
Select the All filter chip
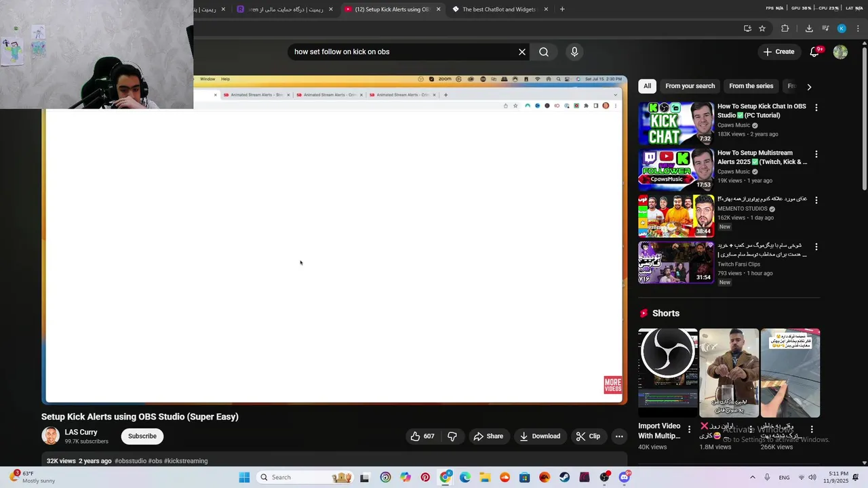coord(647,86)
